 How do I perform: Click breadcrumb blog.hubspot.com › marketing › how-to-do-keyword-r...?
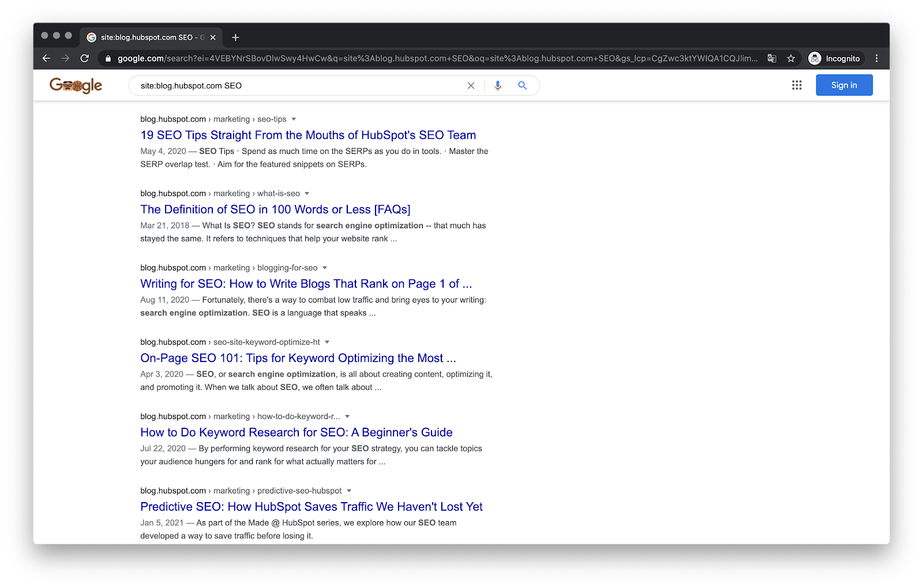240,417
